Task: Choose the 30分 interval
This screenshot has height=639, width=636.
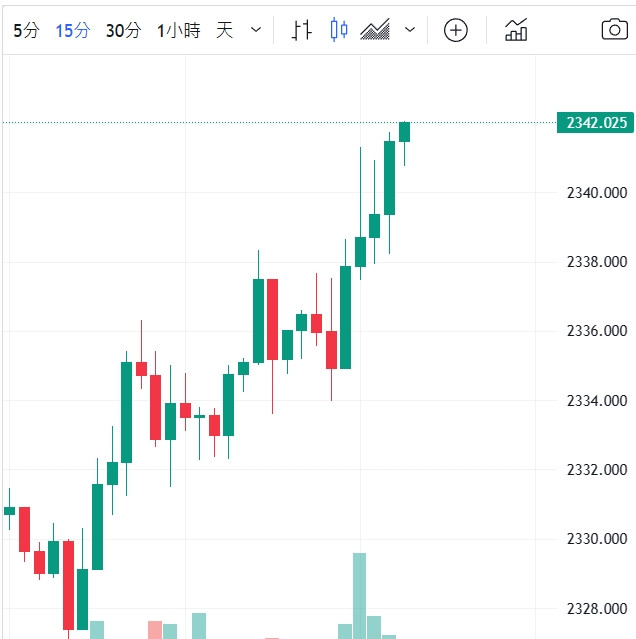Action: 123,30
